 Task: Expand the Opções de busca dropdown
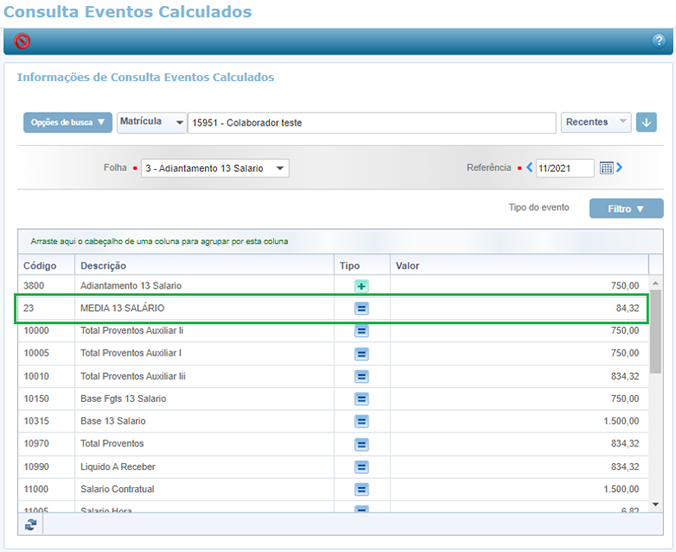[67, 123]
